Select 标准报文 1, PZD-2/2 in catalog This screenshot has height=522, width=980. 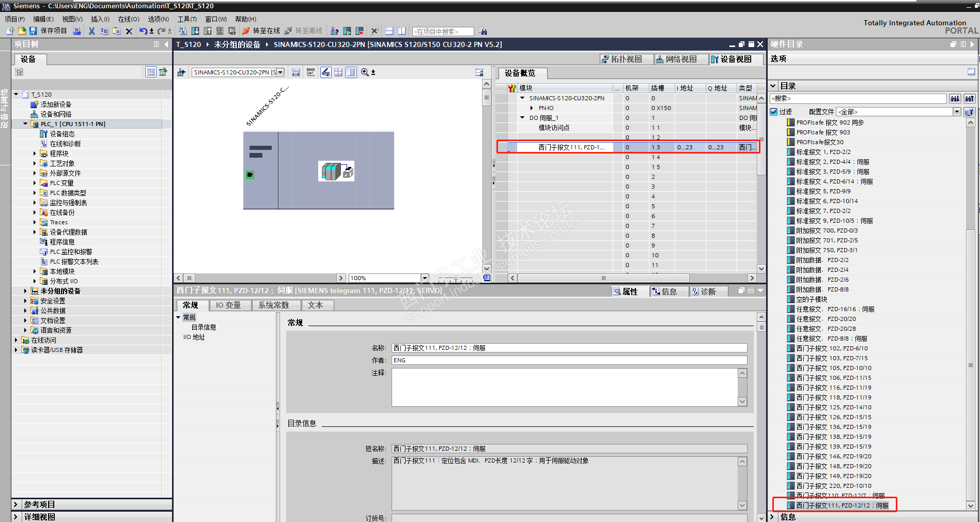tap(819, 152)
